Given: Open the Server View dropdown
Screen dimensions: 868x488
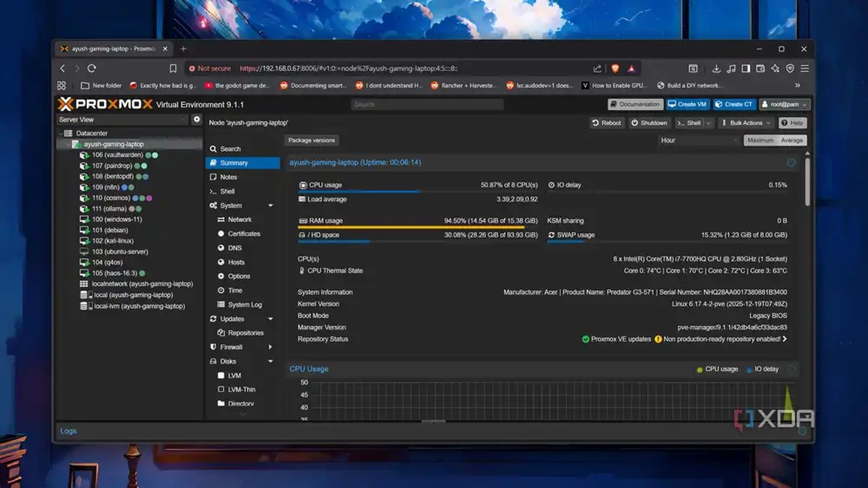Looking at the screenshot, I should point(124,119).
